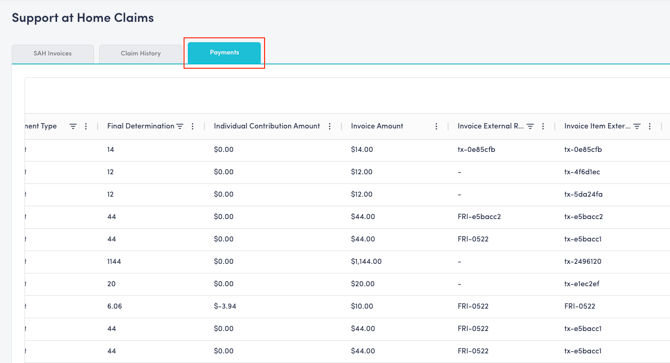670x363 pixels.
Task: Filter the Invoice External R... column
Action: [x=530, y=126]
